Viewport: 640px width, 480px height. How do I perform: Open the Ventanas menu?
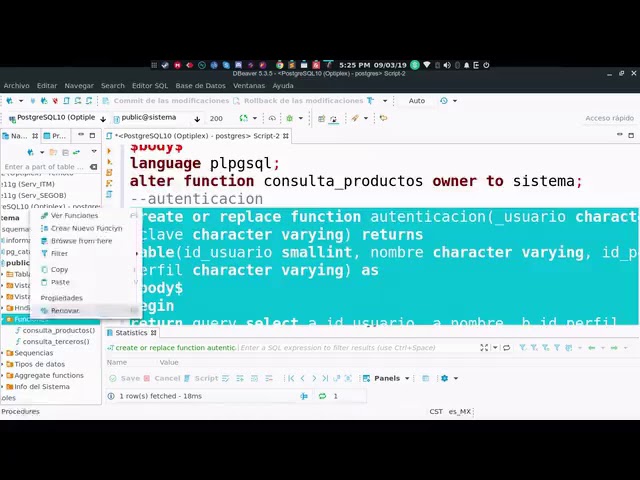249,86
